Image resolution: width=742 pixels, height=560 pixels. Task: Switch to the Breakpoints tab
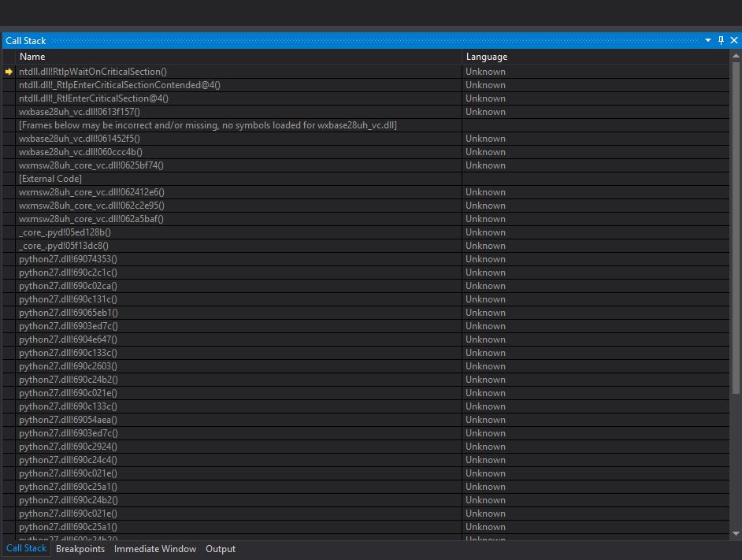click(x=80, y=549)
